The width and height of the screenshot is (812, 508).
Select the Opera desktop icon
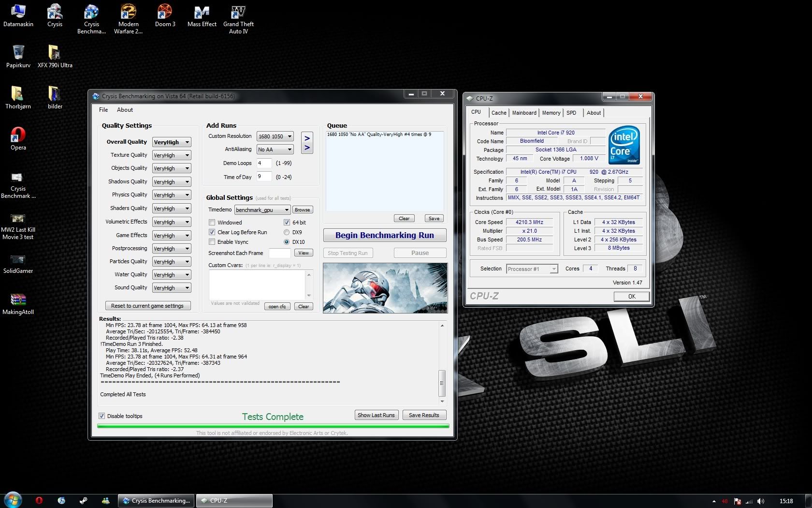(x=18, y=138)
